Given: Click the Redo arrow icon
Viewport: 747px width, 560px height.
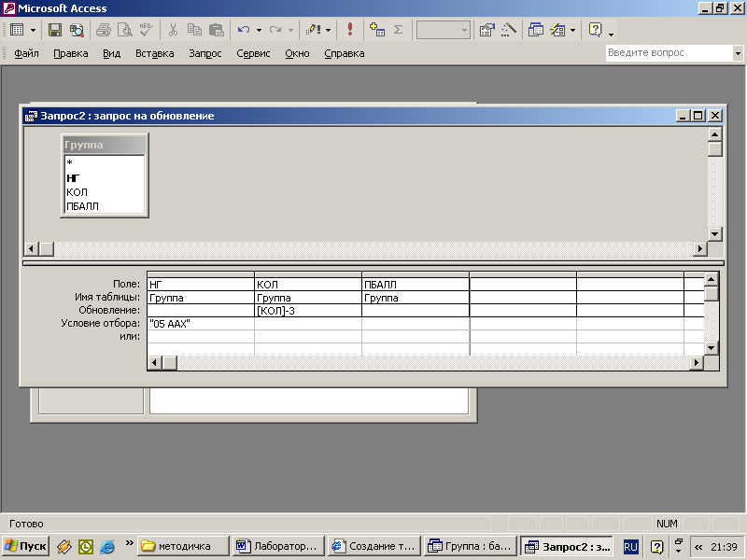Looking at the screenshot, I should pos(275,30).
